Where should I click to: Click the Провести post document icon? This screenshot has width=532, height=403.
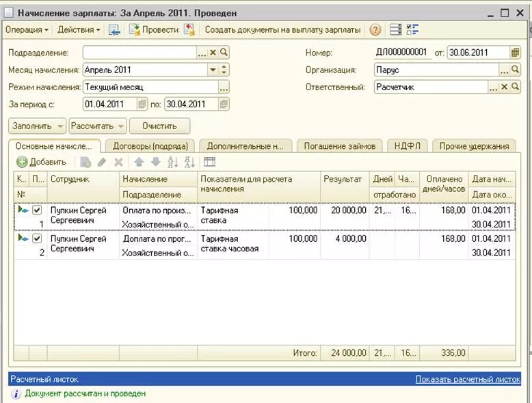point(134,30)
